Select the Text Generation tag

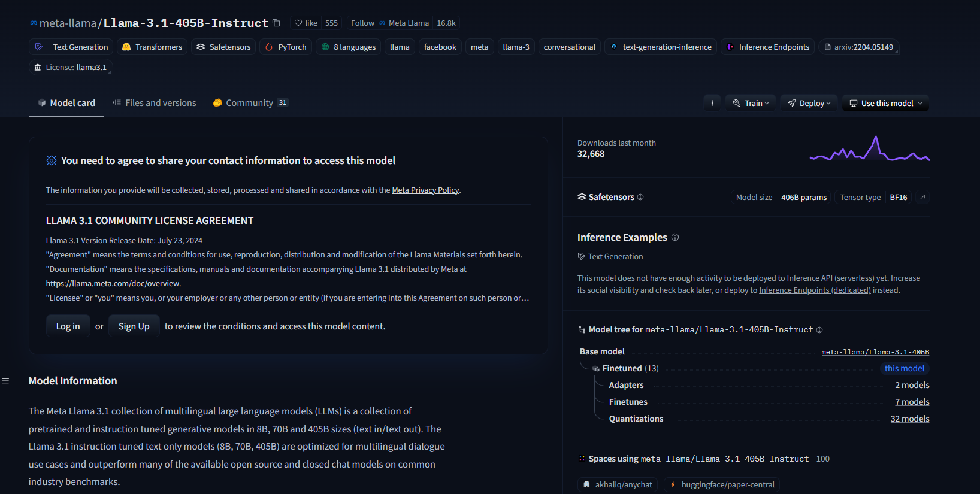(72, 47)
